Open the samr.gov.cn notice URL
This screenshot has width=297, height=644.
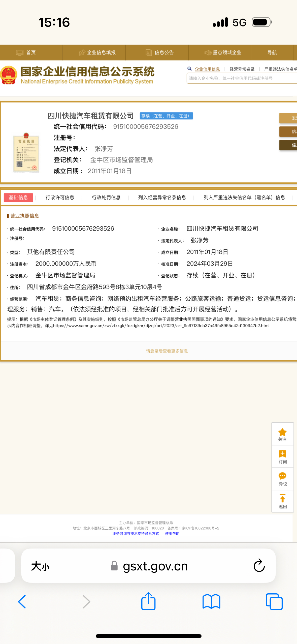[161, 326]
